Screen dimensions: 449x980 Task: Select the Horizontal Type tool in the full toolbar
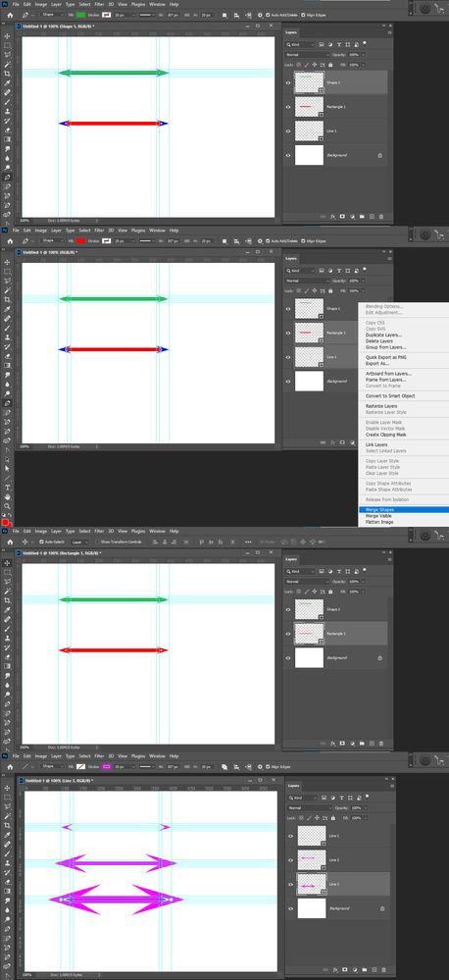pos(8,488)
